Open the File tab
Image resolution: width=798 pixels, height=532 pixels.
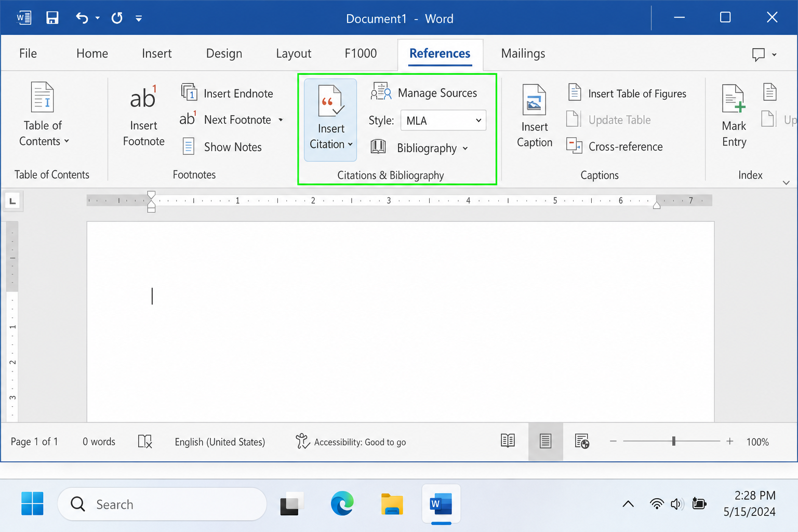tap(28, 54)
